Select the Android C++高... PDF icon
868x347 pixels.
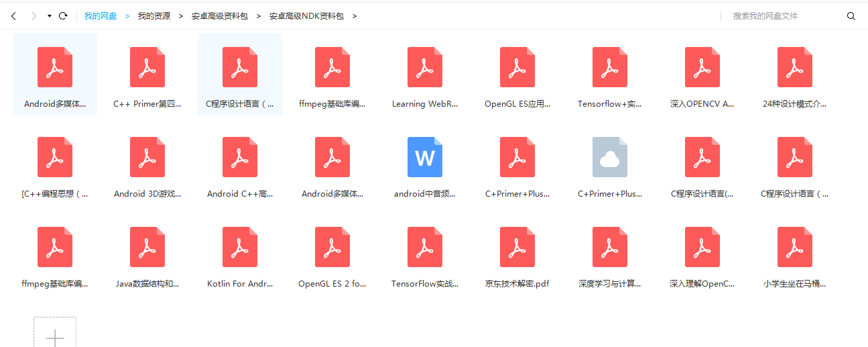240,157
